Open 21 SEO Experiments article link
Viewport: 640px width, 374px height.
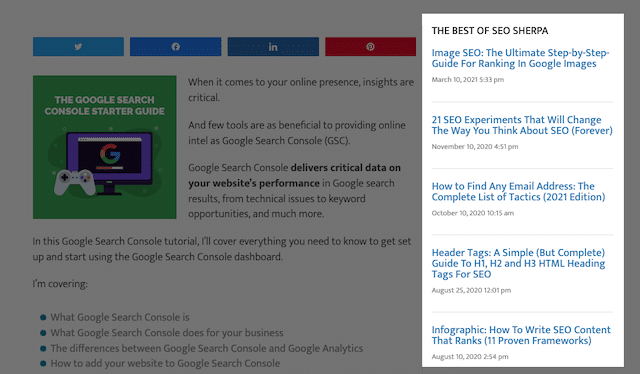522,125
